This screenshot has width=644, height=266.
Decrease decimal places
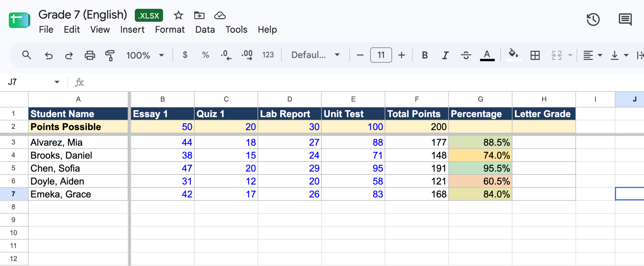(x=226, y=55)
